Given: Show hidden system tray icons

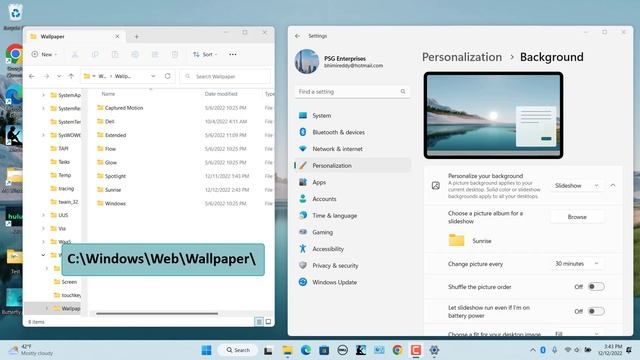Looking at the screenshot, I should (533, 350).
